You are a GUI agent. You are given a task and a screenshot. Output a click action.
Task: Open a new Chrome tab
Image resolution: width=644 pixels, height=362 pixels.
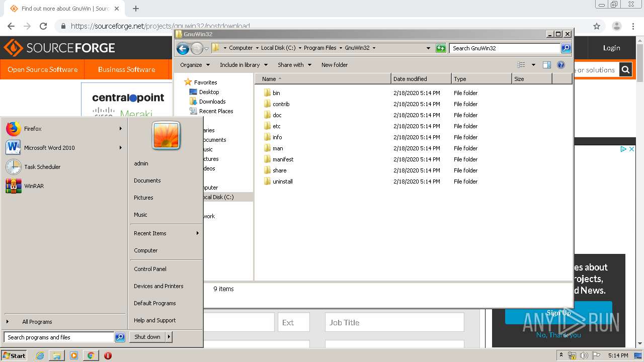coord(136,9)
